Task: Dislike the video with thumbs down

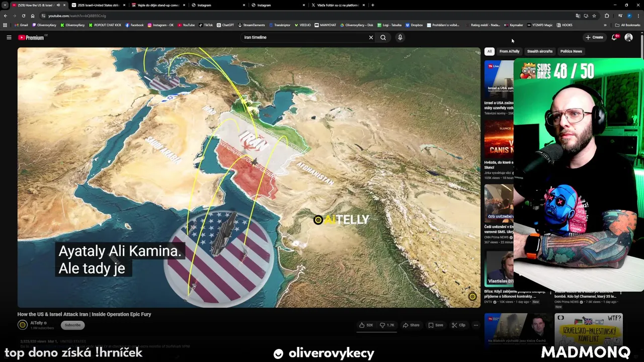Action: [x=387, y=325]
